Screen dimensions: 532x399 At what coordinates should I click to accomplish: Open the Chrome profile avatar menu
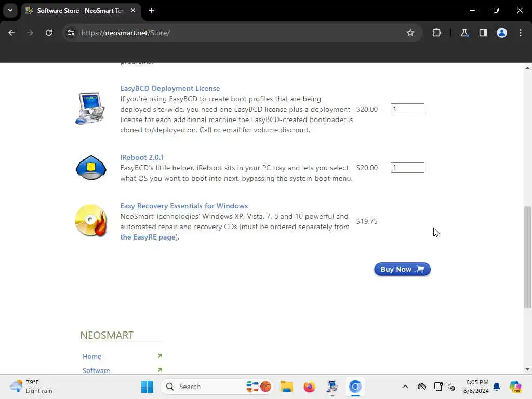coord(501,33)
